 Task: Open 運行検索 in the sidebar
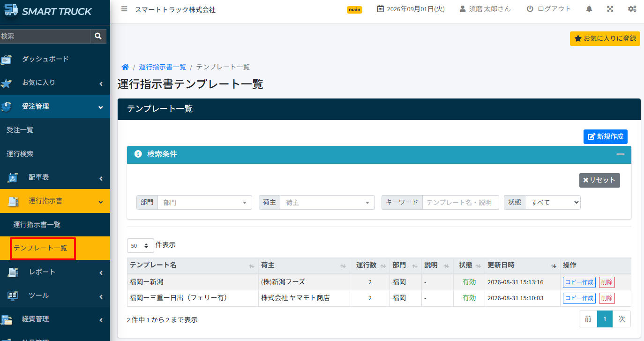[55, 154]
